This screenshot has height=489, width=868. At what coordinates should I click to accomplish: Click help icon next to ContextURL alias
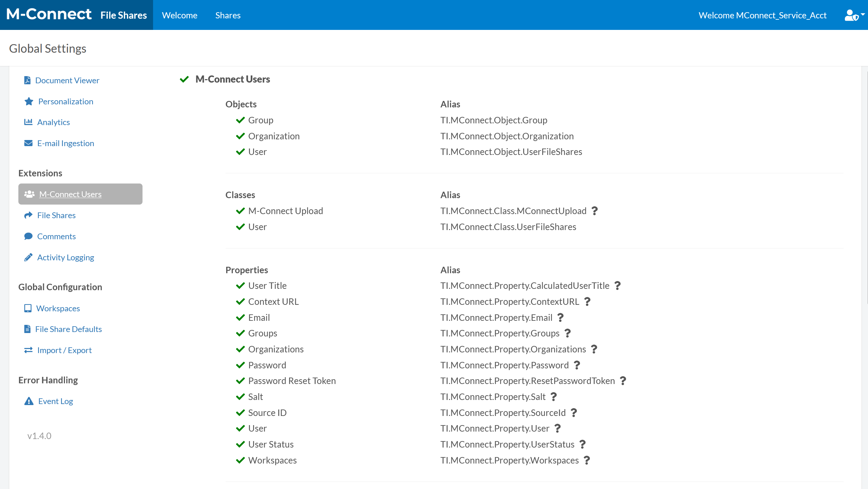pyautogui.click(x=587, y=301)
